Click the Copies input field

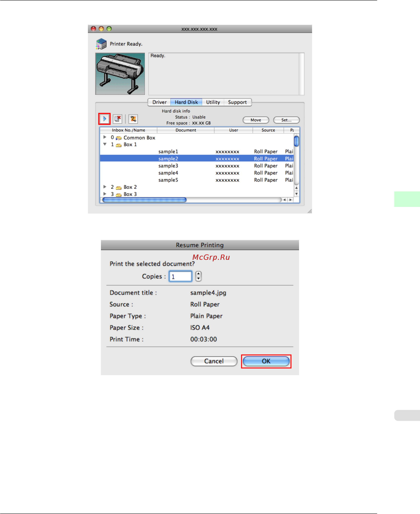(x=181, y=276)
